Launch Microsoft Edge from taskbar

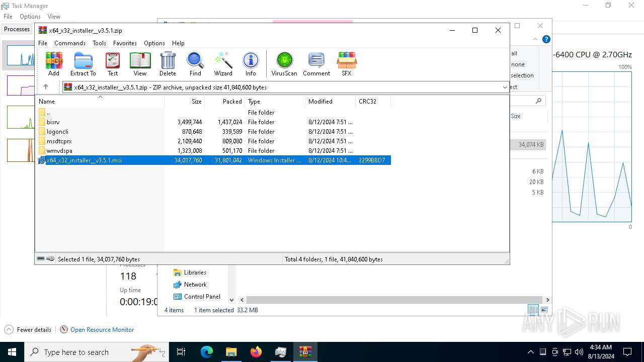207,352
